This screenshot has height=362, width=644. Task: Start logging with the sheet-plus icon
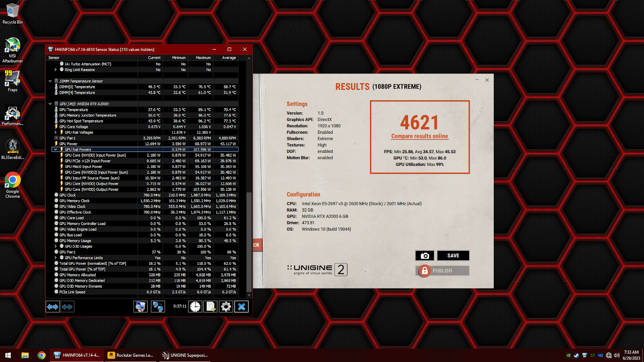tap(211, 307)
